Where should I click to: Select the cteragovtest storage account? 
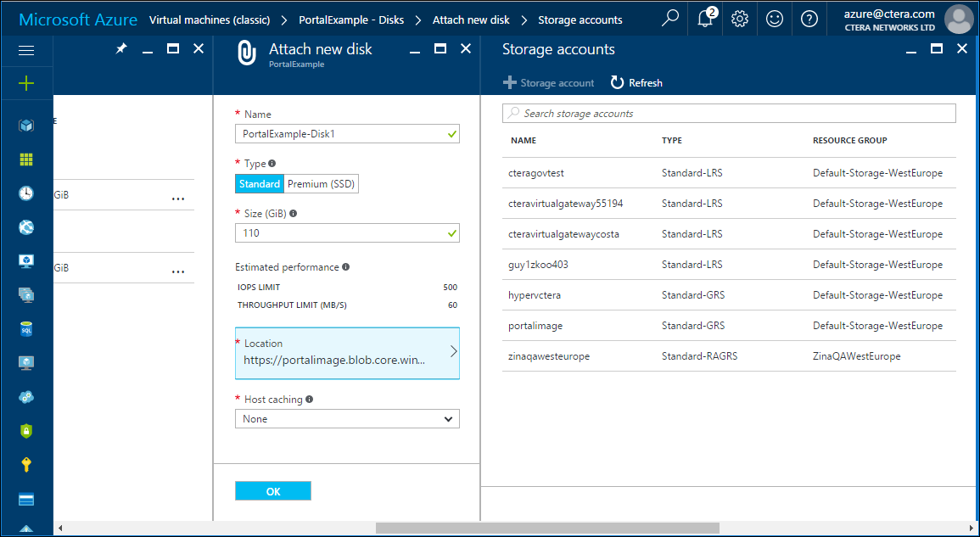coord(729,173)
